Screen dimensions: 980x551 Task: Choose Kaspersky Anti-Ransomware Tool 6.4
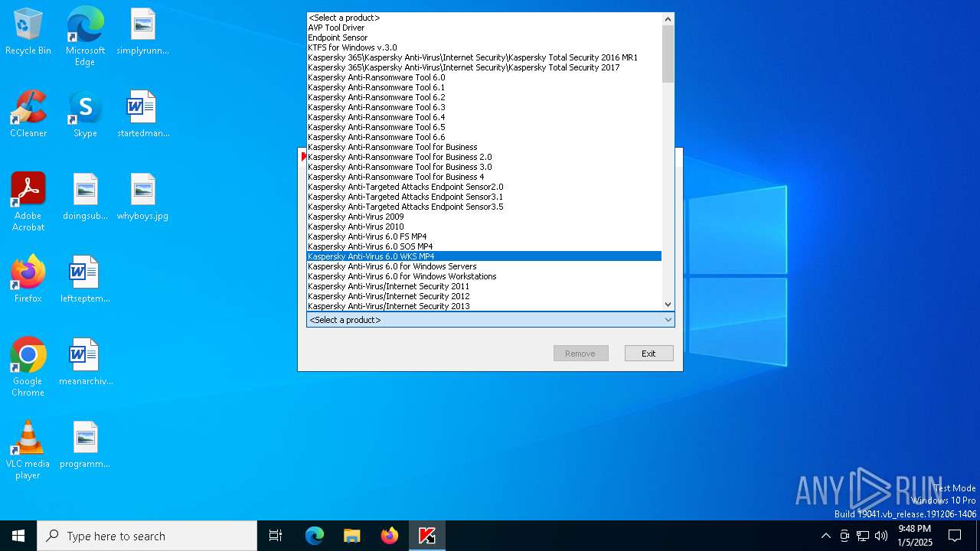[x=484, y=117]
